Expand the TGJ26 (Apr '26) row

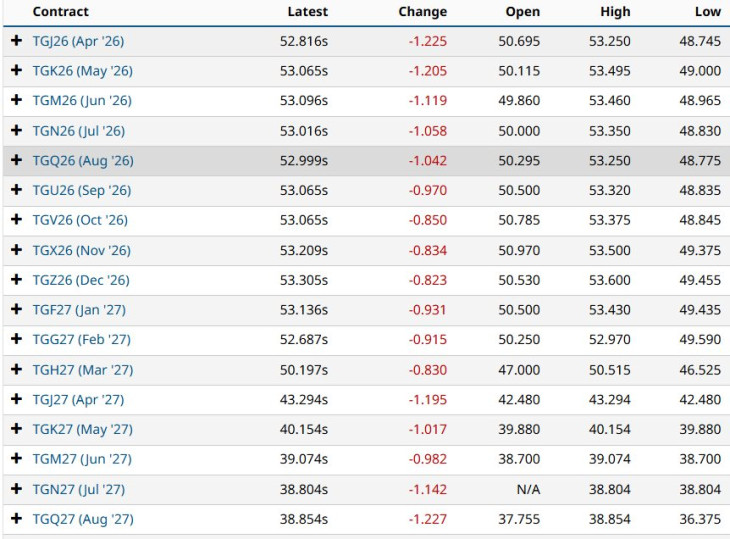coord(16,41)
